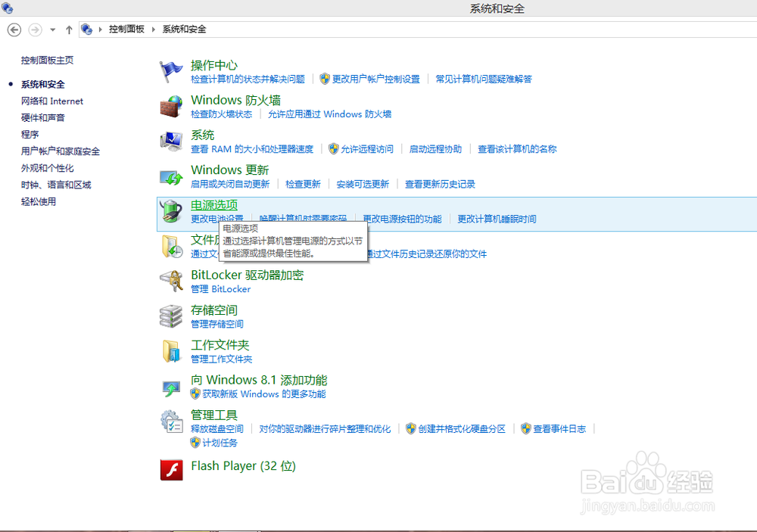Click the control panel icon in address bar
Viewport: 757px width, 532px height.
[x=87, y=30]
